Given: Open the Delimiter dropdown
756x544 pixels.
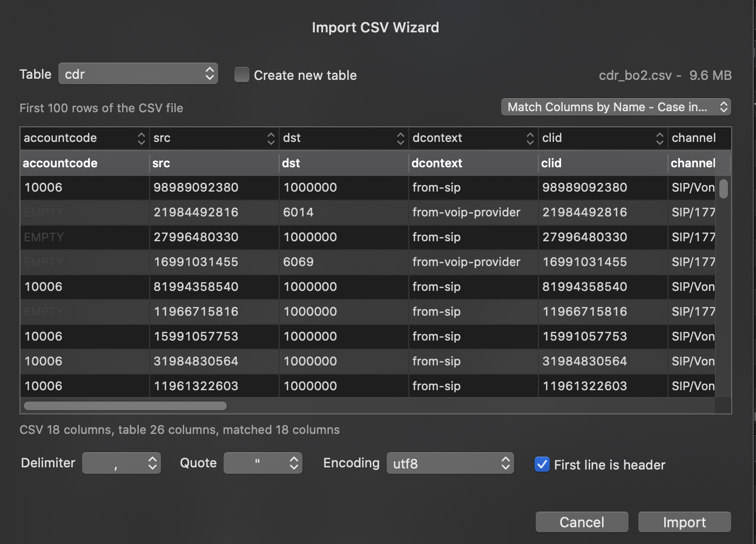Looking at the screenshot, I should pyautogui.click(x=121, y=463).
